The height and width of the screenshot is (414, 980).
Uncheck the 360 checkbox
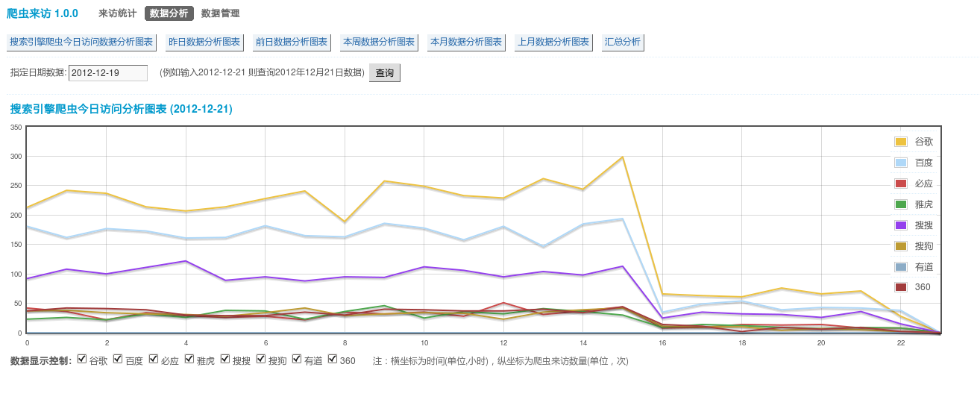click(333, 360)
